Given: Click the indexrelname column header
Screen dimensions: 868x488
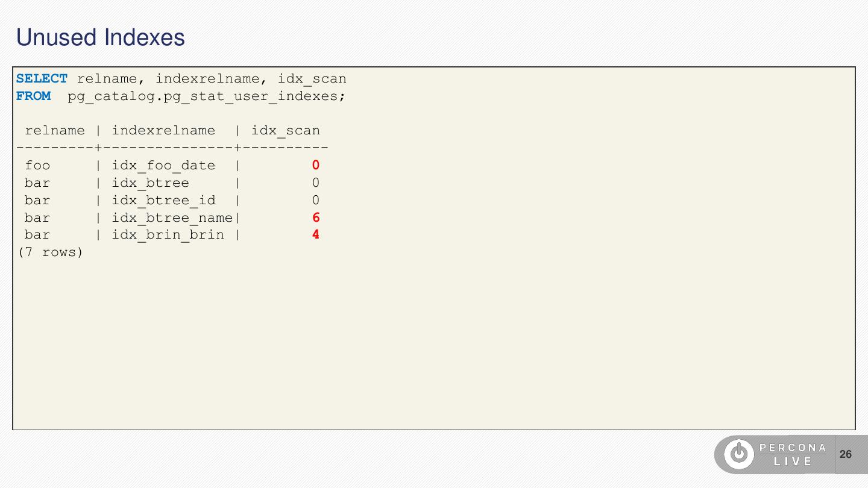Looking at the screenshot, I should tap(163, 131).
